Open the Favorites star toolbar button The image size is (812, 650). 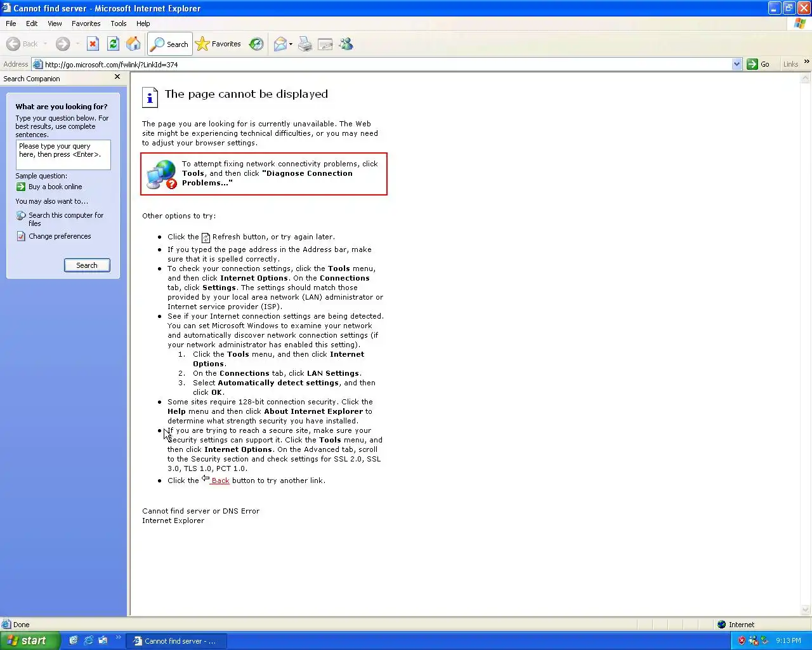pyautogui.click(x=218, y=44)
